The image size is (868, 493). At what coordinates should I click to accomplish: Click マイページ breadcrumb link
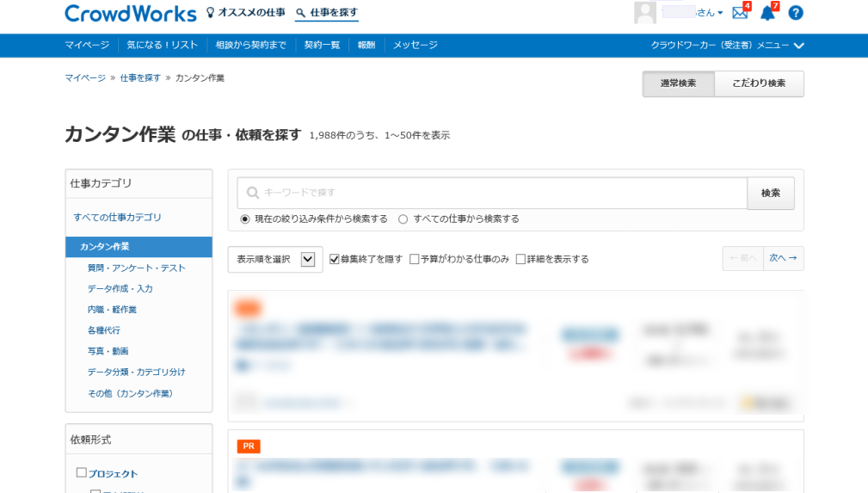pyautogui.click(x=85, y=78)
